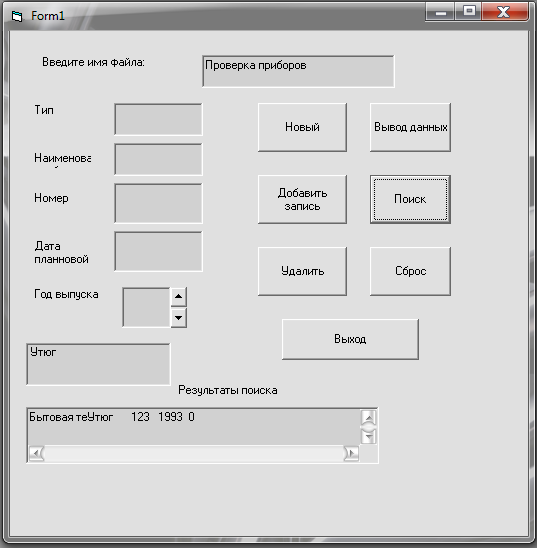Click results list horizontal scroll left arrow
This screenshot has width=537, height=548.
(36, 454)
